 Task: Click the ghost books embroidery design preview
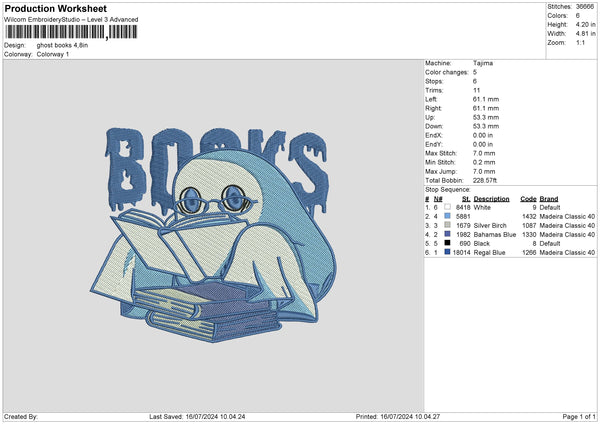[x=214, y=235]
